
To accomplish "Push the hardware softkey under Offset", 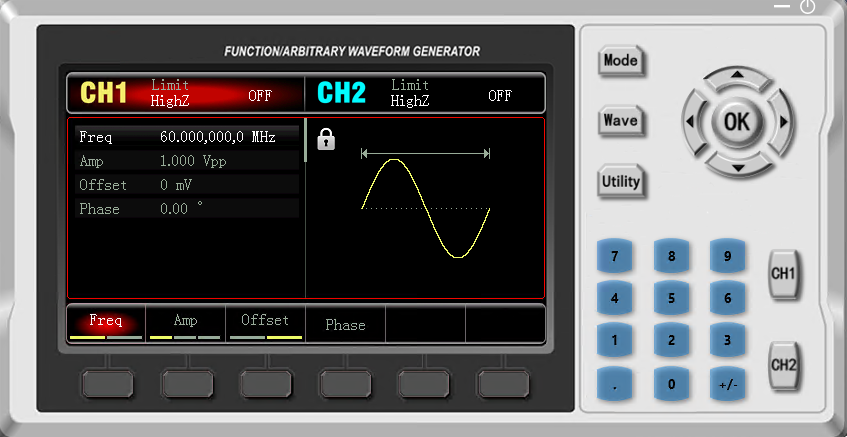I will (266, 384).
